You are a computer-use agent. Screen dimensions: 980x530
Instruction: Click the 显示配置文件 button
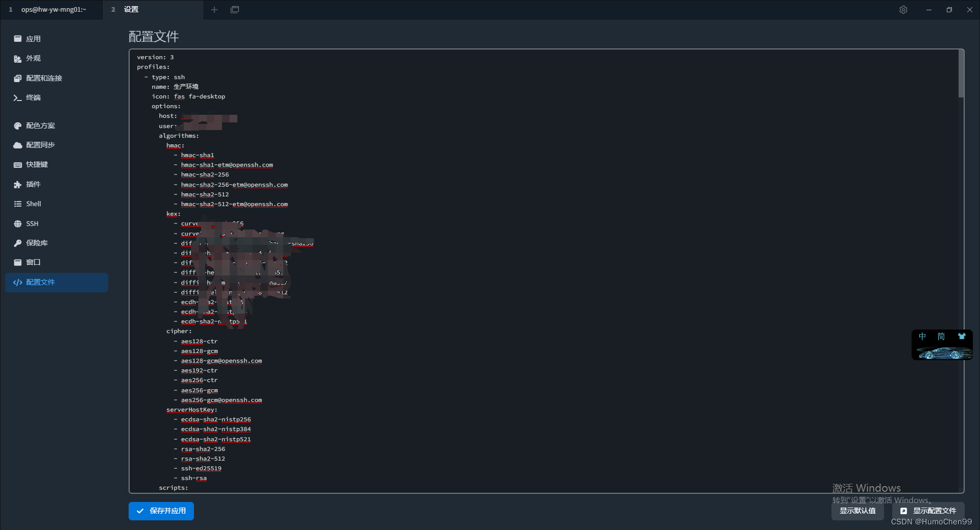click(x=928, y=511)
